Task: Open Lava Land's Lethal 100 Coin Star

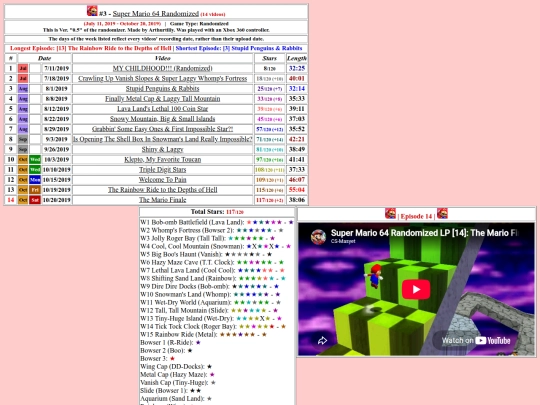Action: click(163, 109)
